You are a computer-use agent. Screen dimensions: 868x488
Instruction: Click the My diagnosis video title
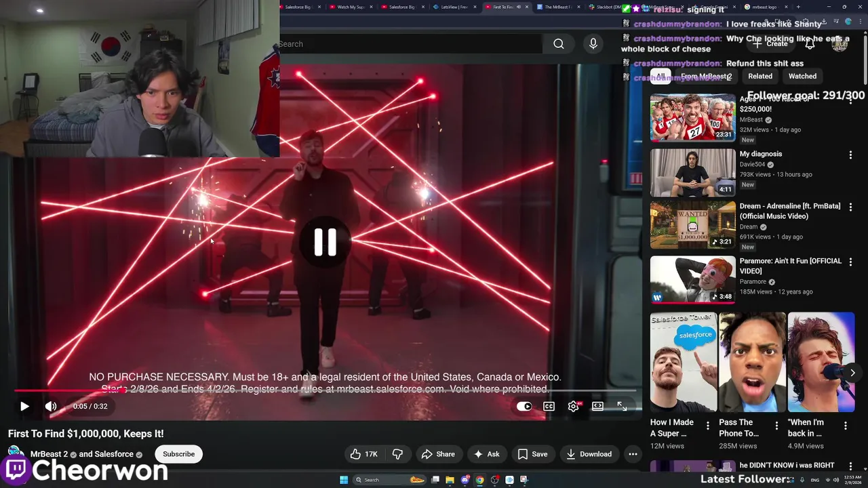point(761,154)
